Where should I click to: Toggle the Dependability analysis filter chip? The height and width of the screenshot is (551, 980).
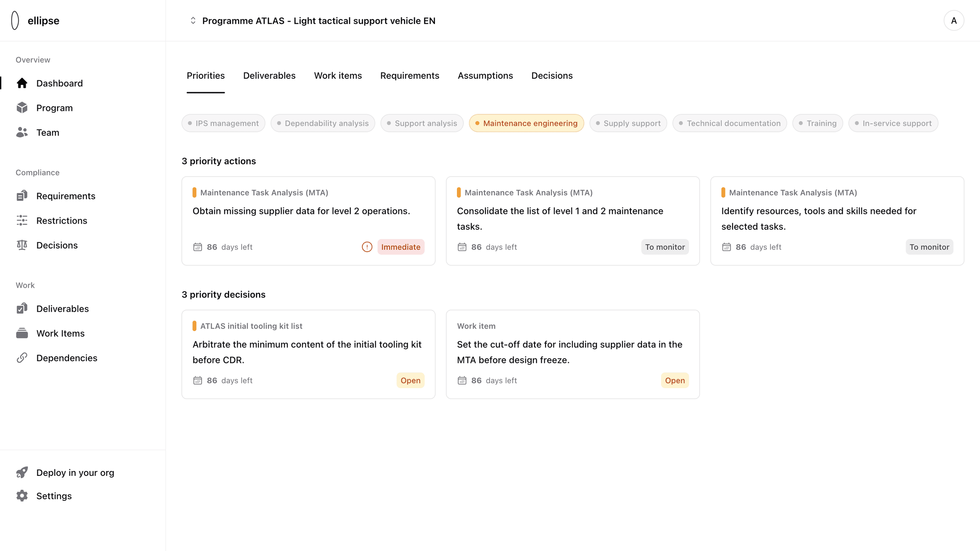[323, 123]
